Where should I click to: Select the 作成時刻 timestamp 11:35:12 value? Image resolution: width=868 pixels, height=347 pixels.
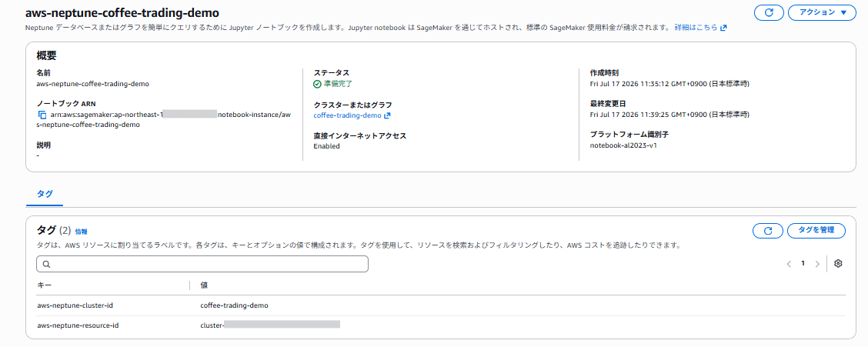[x=669, y=84]
